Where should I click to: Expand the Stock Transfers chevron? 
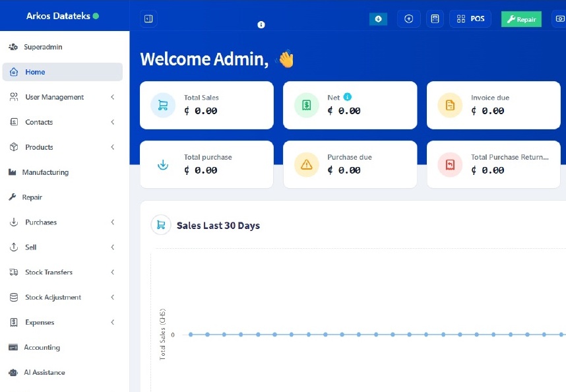tap(113, 272)
